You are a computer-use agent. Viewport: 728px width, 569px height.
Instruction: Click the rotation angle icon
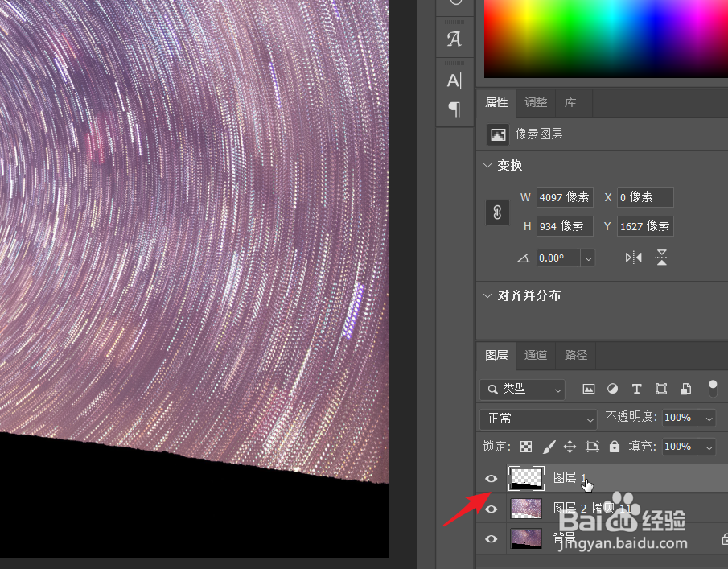tap(523, 258)
